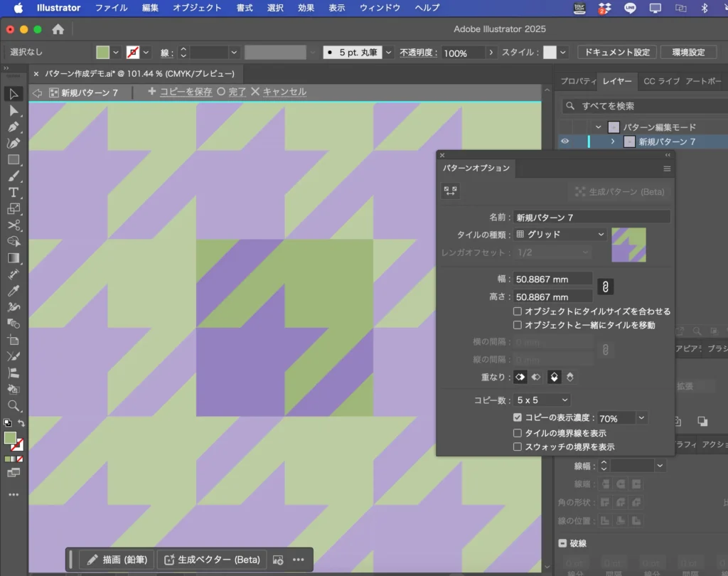Select the Eyedropper tool
Screen dimensions: 728x576
pyautogui.click(x=14, y=291)
